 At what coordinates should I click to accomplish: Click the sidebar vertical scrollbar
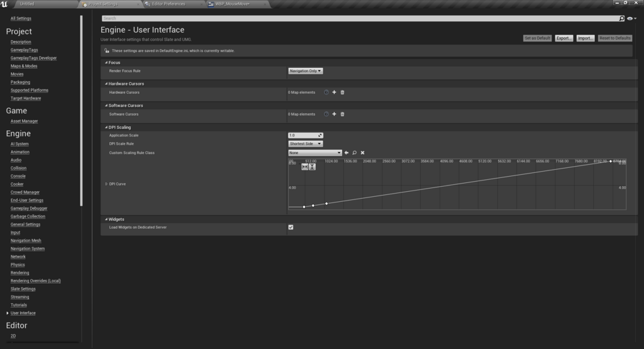[81, 111]
